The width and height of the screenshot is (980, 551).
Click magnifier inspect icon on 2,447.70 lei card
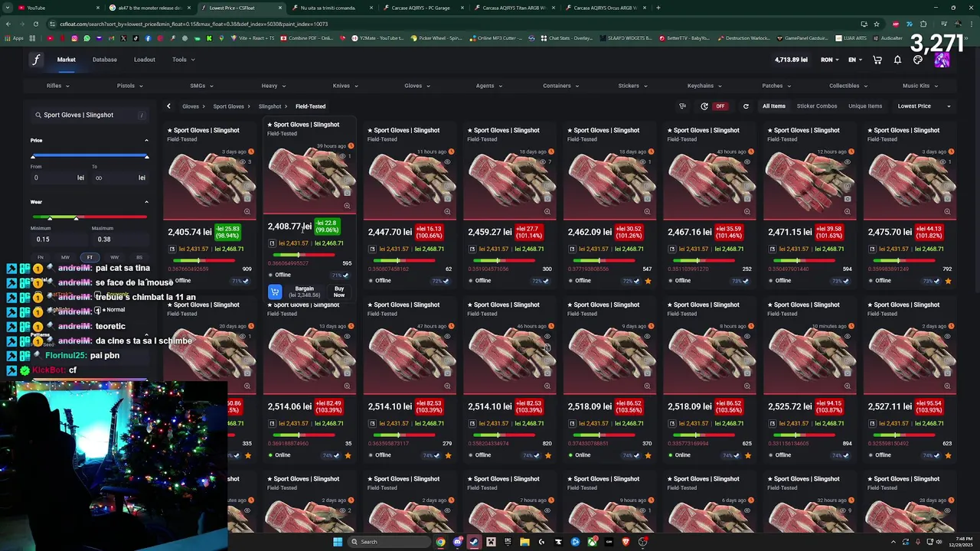coord(447,211)
